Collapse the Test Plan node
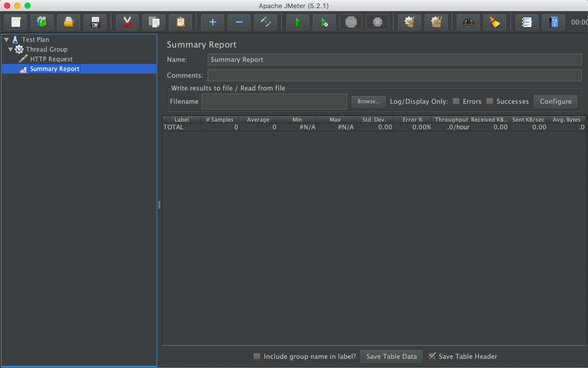Image resolution: width=588 pixels, height=368 pixels. tap(6, 39)
